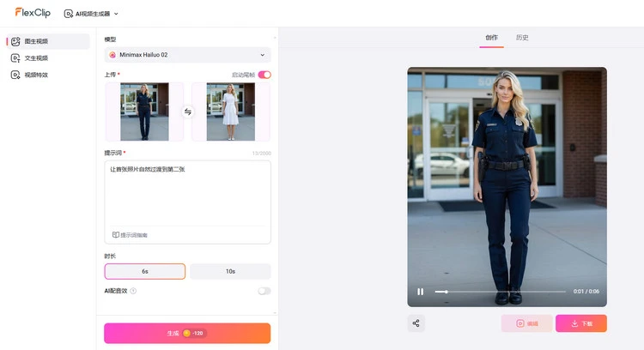Click the AI配音效 info icon
Image resolution: width=644 pixels, height=350 pixels.
point(133,291)
